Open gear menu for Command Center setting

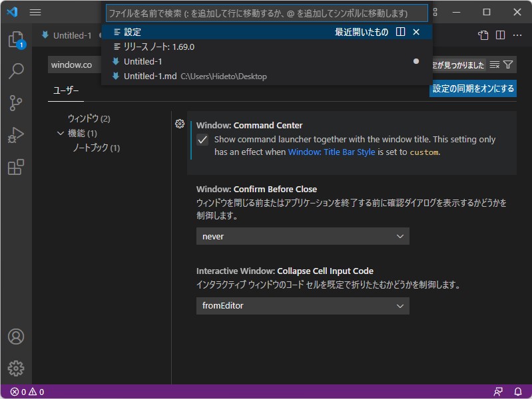point(180,124)
